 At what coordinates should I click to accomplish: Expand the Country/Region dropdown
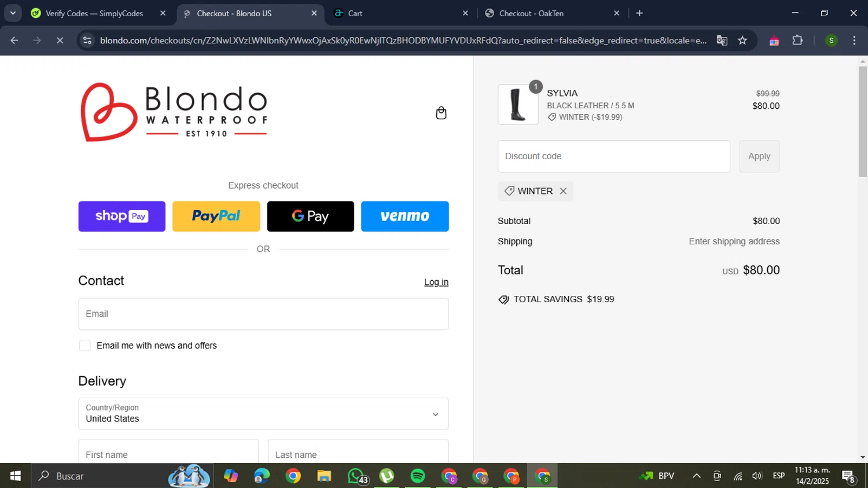pos(263,414)
